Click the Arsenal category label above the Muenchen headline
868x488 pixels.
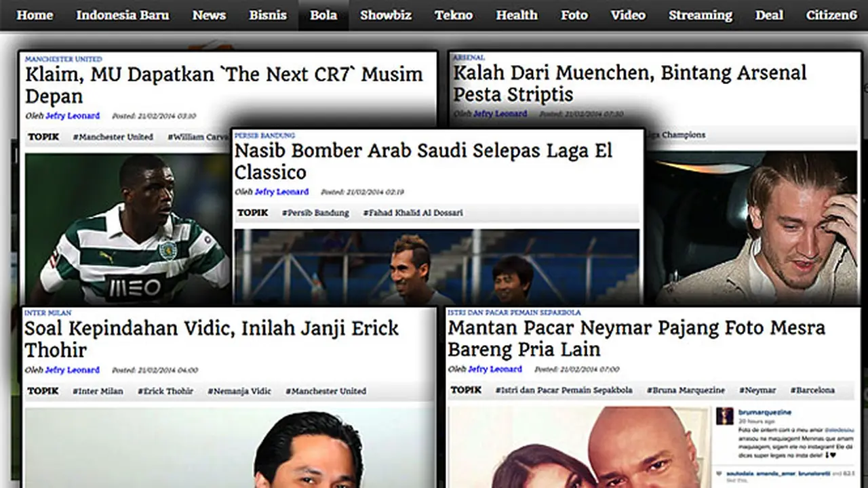coord(469,58)
